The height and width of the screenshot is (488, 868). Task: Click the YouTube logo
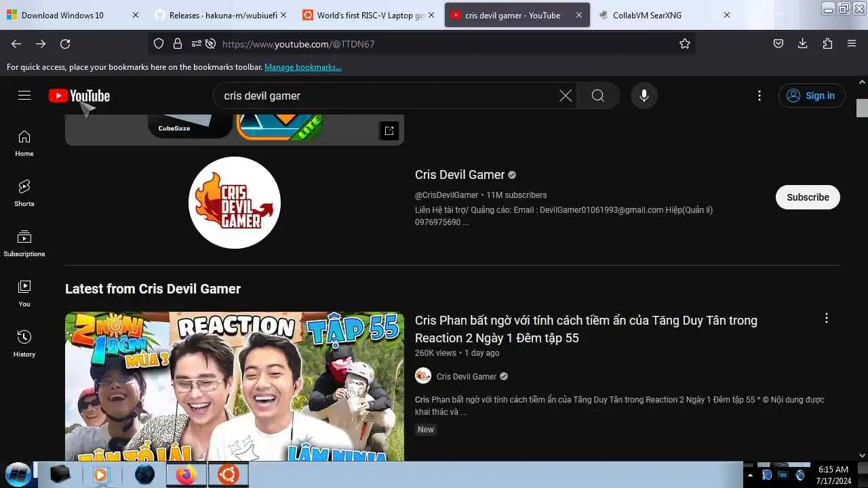[x=79, y=96]
